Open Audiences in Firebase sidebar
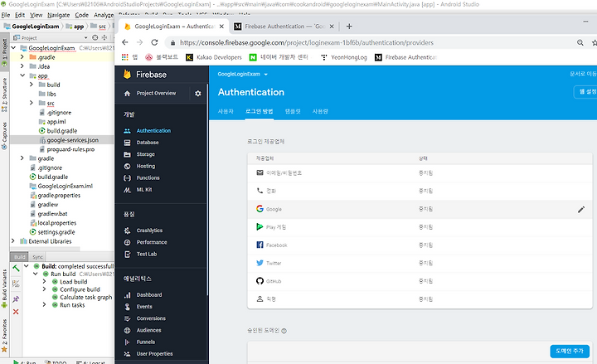 pos(148,330)
